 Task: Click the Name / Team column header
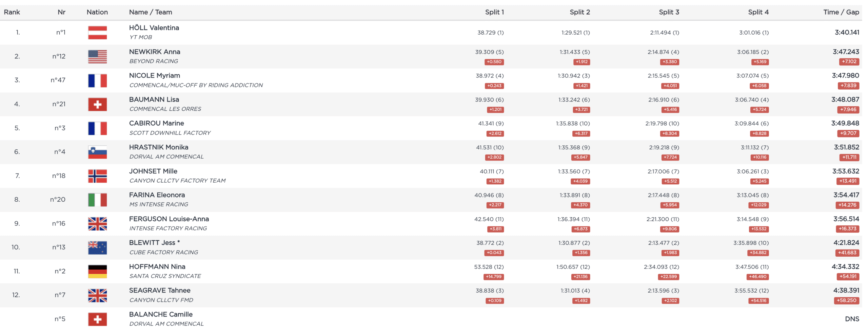[151, 12]
